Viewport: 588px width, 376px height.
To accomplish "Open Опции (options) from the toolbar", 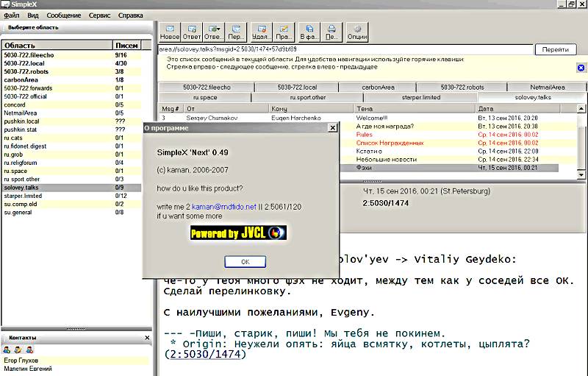I will tap(357, 32).
